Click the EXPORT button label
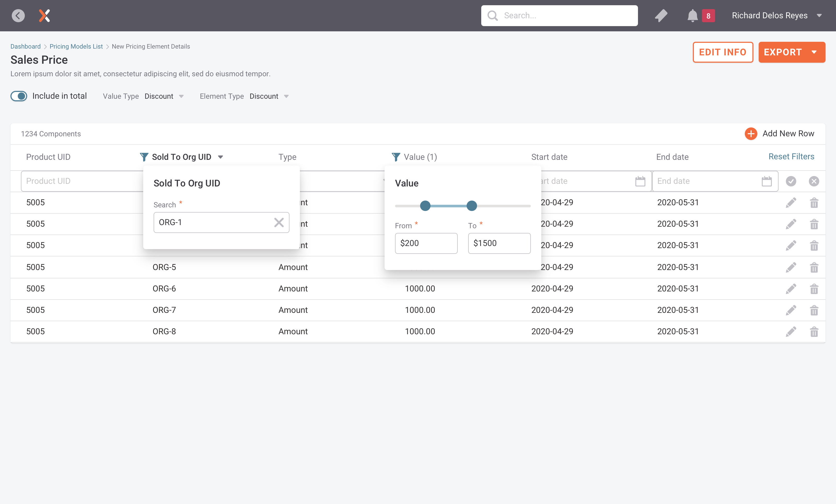Viewport: 836px width, 504px height. [x=783, y=52]
